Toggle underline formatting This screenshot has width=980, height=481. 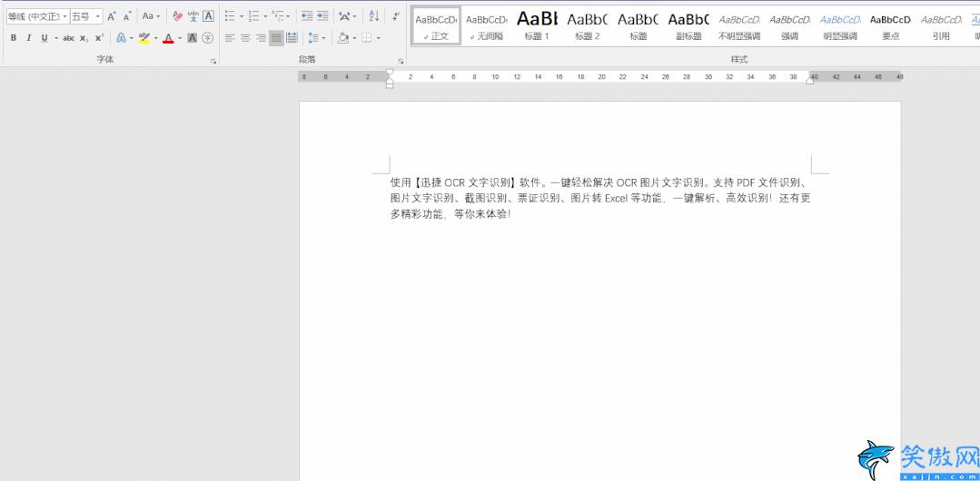(45, 38)
